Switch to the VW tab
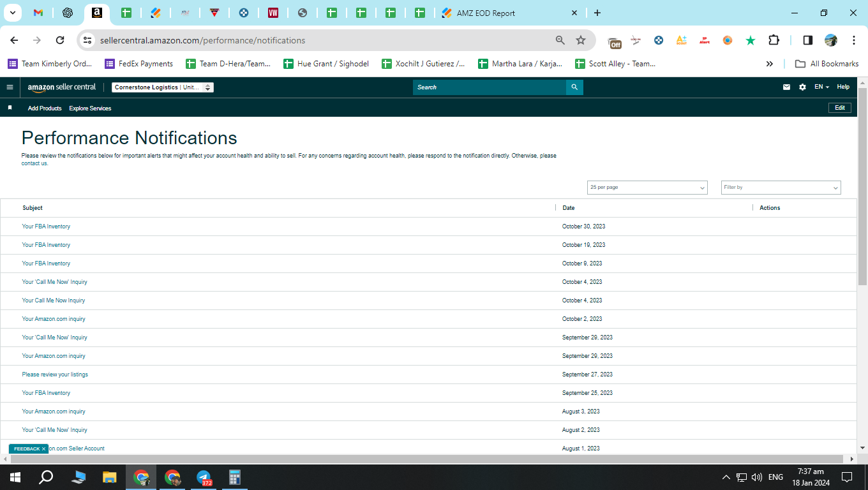The width and height of the screenshot is (868, 490). pos(273,13)
